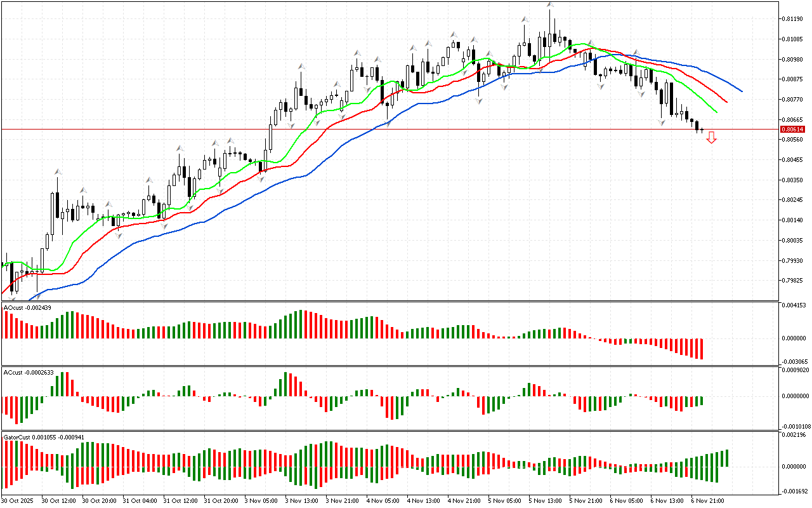Click the 0.004153 AOcust scale value
This screenshot has height=508, width=812.
click(x=794, y=305)
